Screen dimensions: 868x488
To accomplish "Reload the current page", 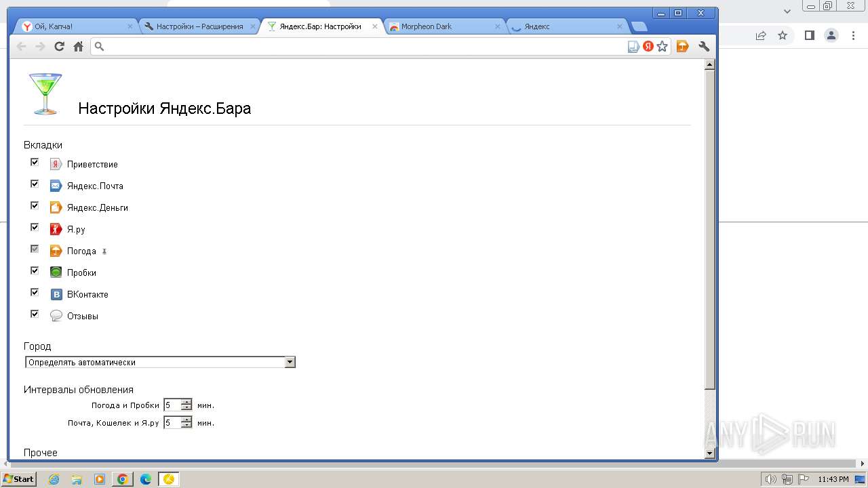I will coord(60,46).
